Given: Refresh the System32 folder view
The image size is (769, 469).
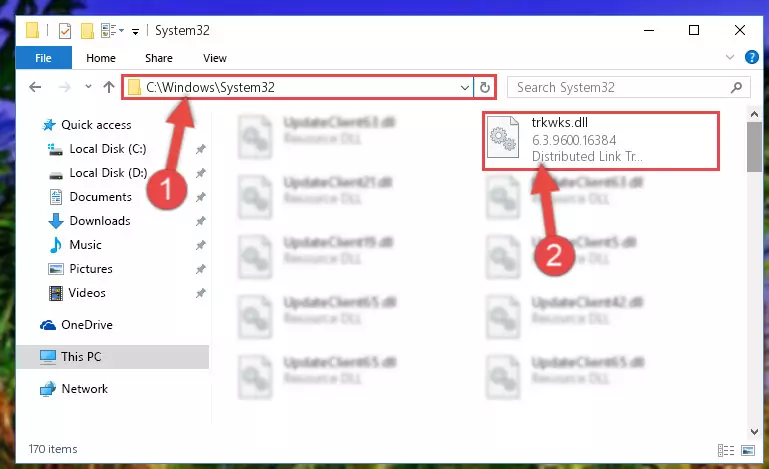Looking at the screenshot, I should (485, 87).
